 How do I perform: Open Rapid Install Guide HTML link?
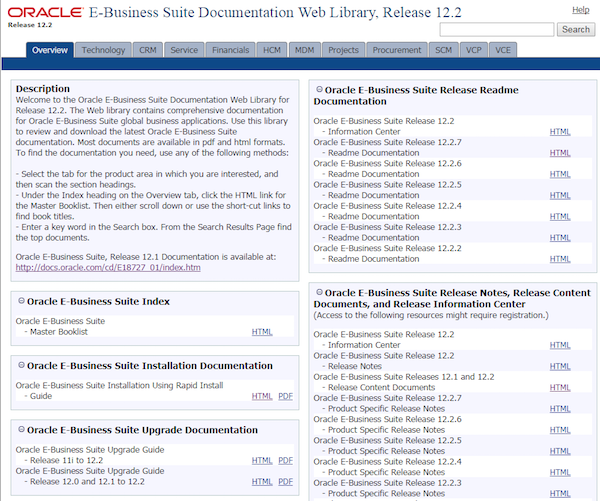click(x=262, y=396)
